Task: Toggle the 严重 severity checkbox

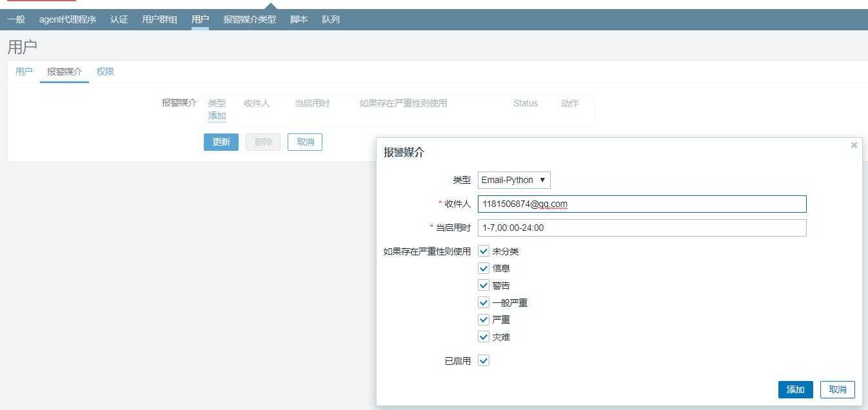Action: tap(484, 319)
